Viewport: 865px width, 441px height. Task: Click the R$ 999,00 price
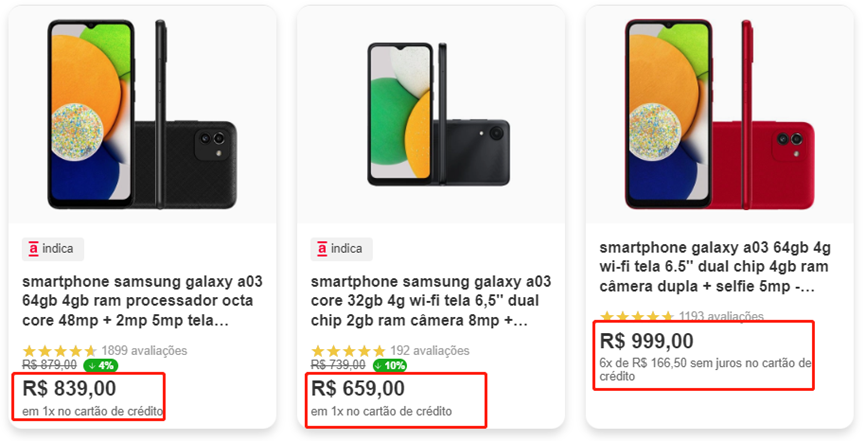(647, 341)
